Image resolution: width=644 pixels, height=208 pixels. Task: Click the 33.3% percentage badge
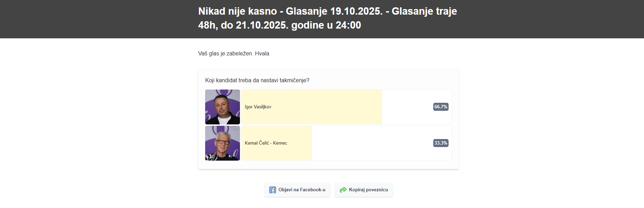coord(441,143)
